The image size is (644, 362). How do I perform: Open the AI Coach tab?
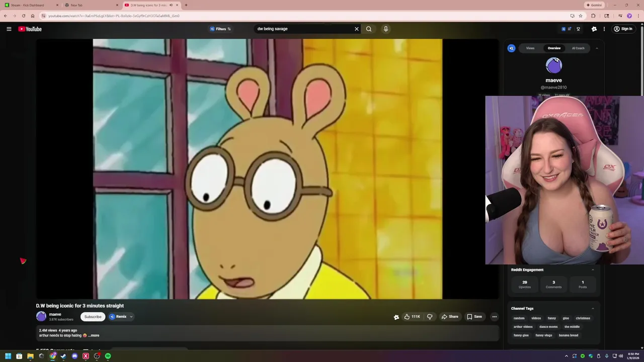pyautogui.click(x=578, y=48)
